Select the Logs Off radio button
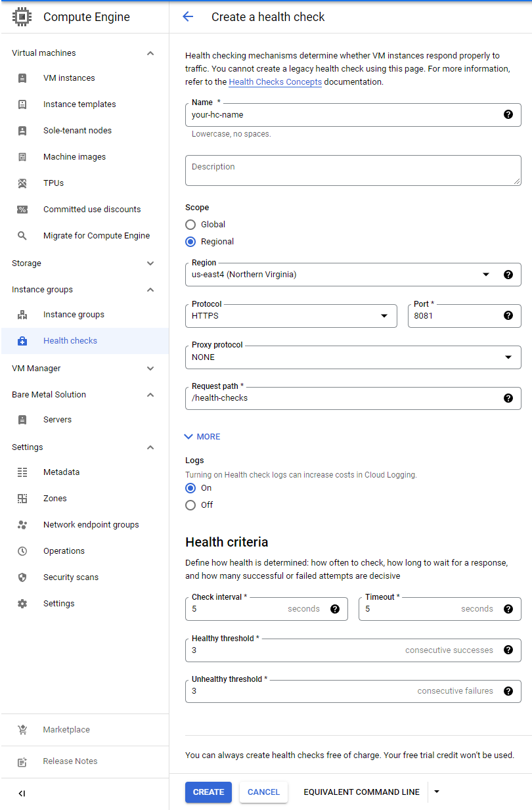Screen dimensions: 532x810 tap(190, 505)
